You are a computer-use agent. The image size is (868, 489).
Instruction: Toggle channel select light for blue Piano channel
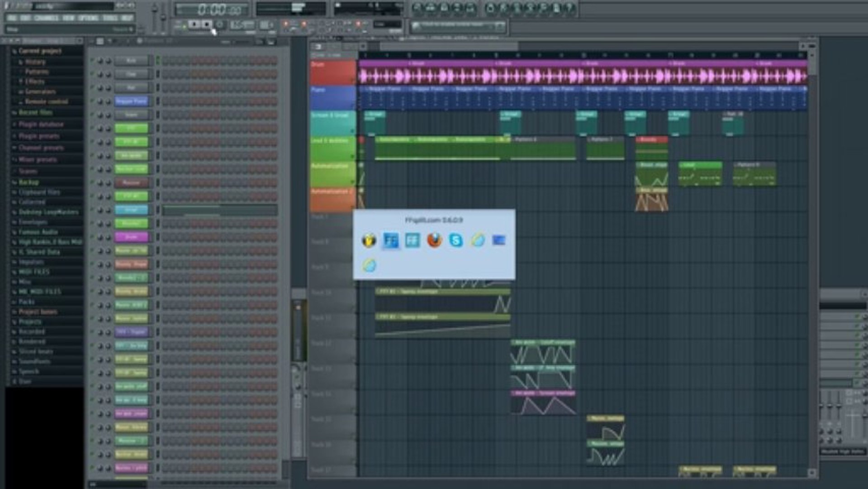(158, 101)
